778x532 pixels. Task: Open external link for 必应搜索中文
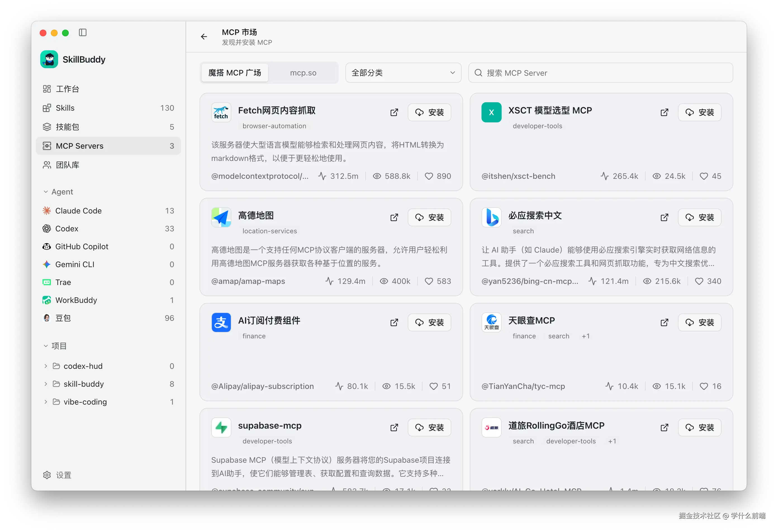click(x=665, y=217)
